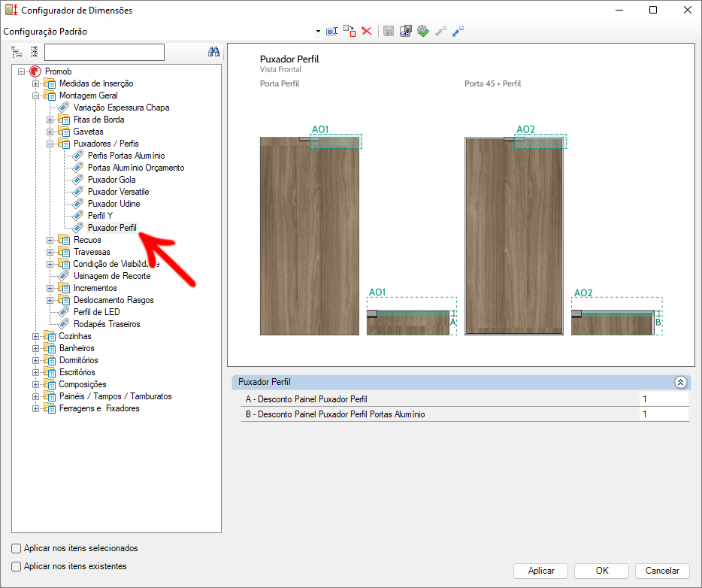Image resolution: width=702 pixels, height=588 pixels.
Task: Click the tree search text field
Action: pyautogui.click(x=104, y=52)
